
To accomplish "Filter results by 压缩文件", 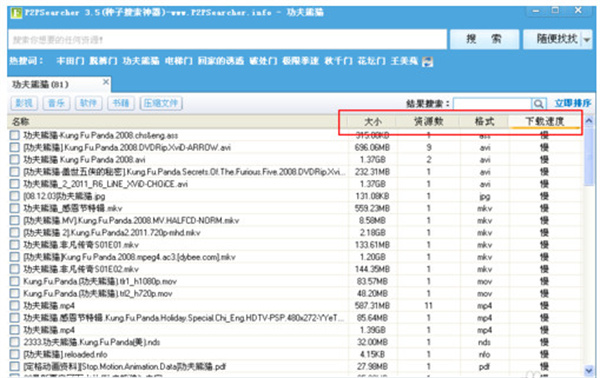I will (x=161, y=103).
